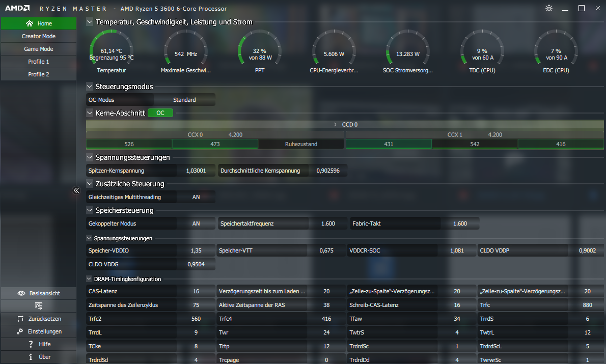606x364 pixels.
Task: Click core 473 in CCX 0
Action: (x=215, y=144)
